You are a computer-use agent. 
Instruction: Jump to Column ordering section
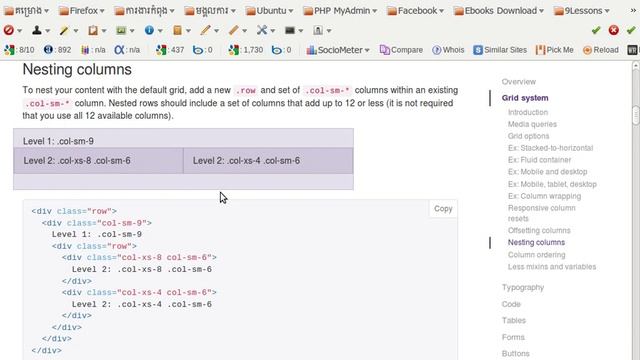click(537, 255)
